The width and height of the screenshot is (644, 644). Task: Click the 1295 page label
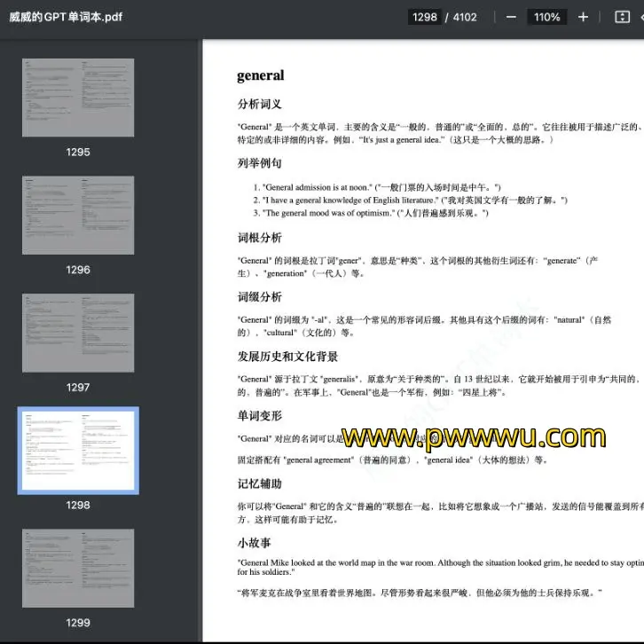coord(78,152)
